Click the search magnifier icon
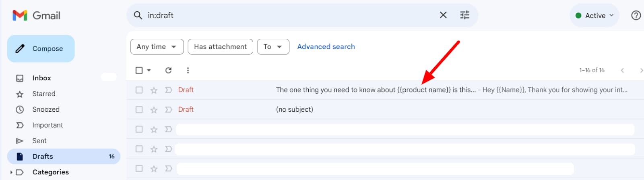This screenshot has height=180, width=644. click(138, 15)
